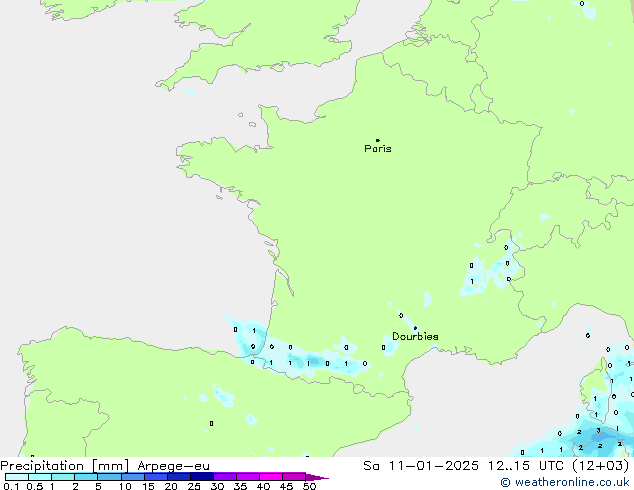Open the weatheronline.co.uk link
The height and width of the screenshot is (490, 634).
(565, 482)
